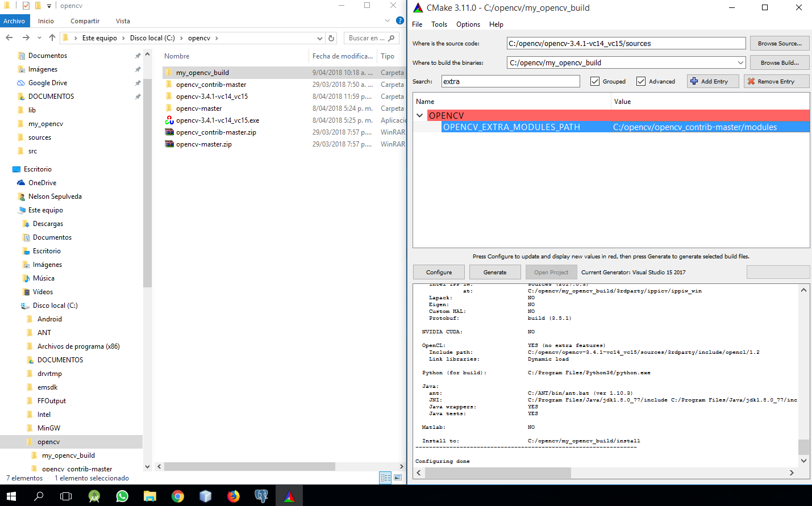Select opencv_contrib-master.zip archive
812x506 pixels.
216,132
